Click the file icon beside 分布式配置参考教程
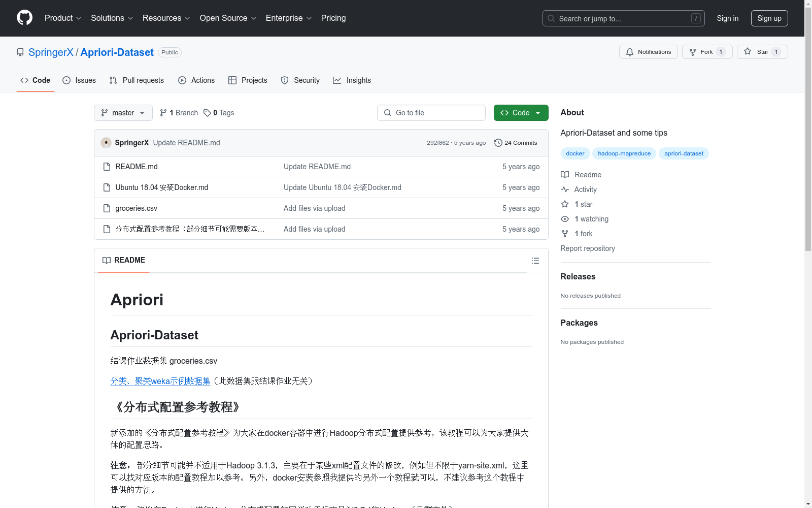The width and height of the screenshot is (812, 508). pos(107,229)
